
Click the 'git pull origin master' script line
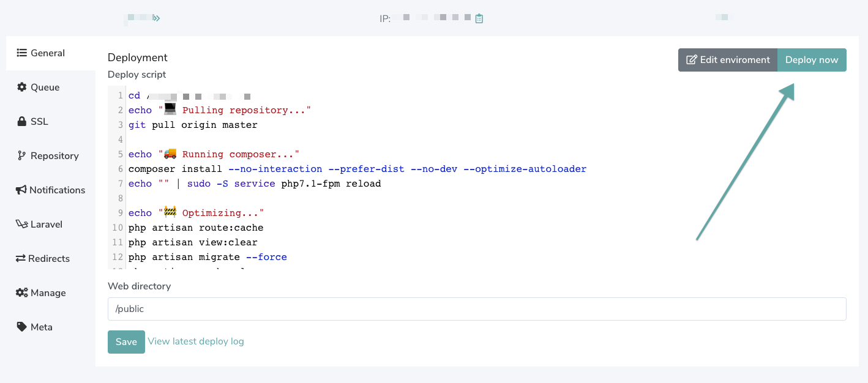click(193, 125)
